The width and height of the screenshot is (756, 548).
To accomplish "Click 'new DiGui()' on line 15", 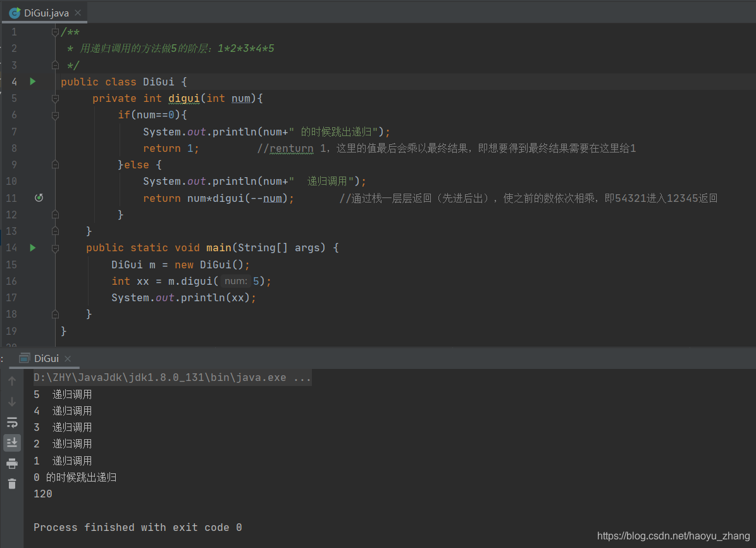I will click(209, 265).
